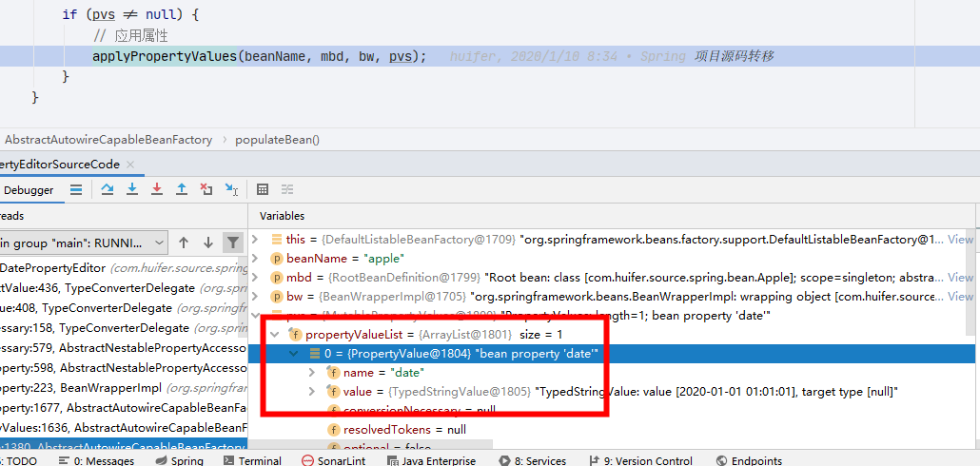Click the Step Into blue arrow icon
The image size is (980, 466).
click(x=132, y=189)
